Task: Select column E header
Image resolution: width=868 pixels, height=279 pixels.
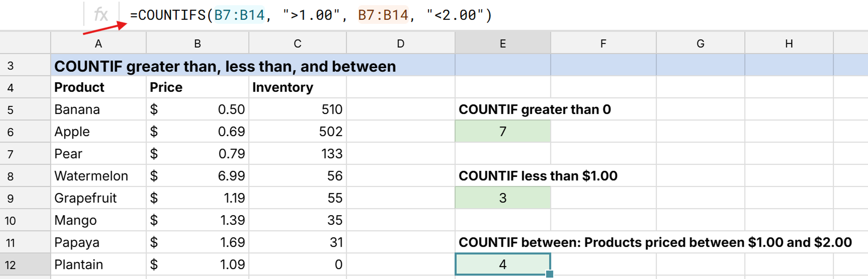Action: coord(503,43)
